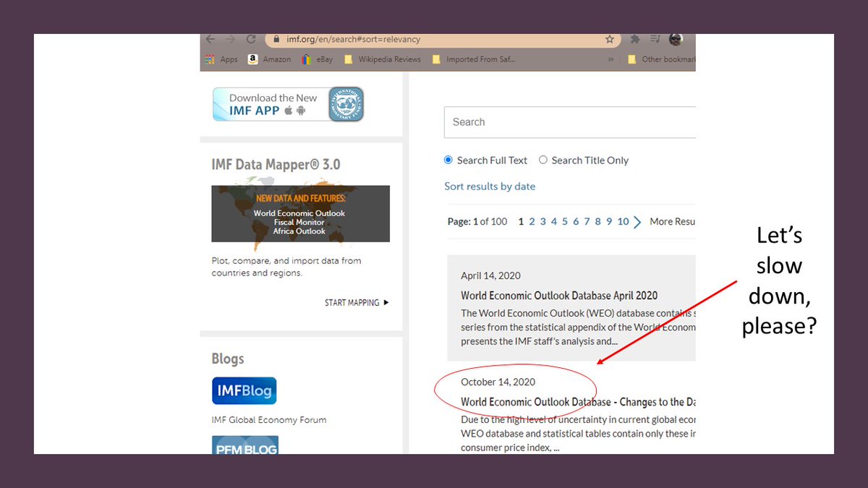Click the IMF seal logo in app banner
868x488 pixels.
(346, 104)
